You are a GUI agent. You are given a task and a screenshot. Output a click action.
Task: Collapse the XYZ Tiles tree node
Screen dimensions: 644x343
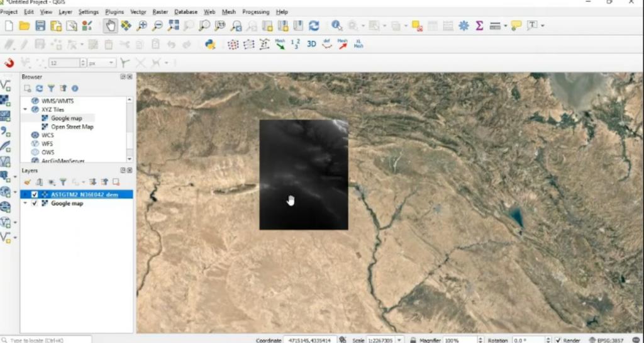[x=25, y=110]
